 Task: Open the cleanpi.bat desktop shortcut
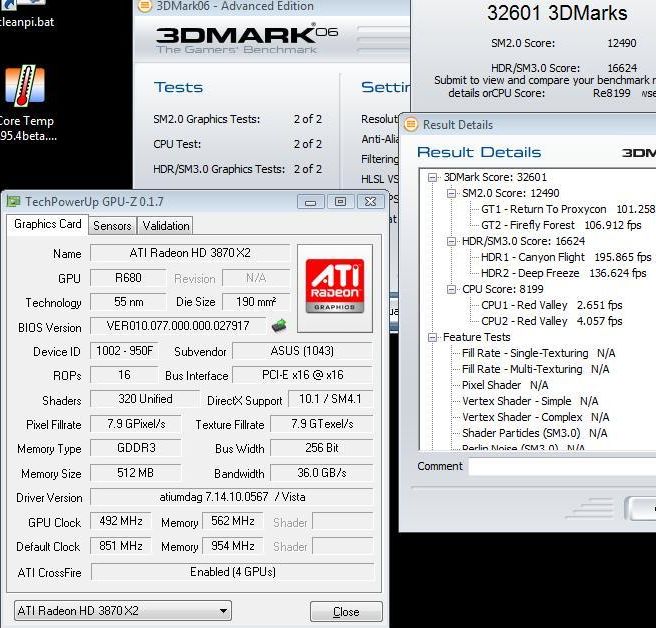point(26,20)
